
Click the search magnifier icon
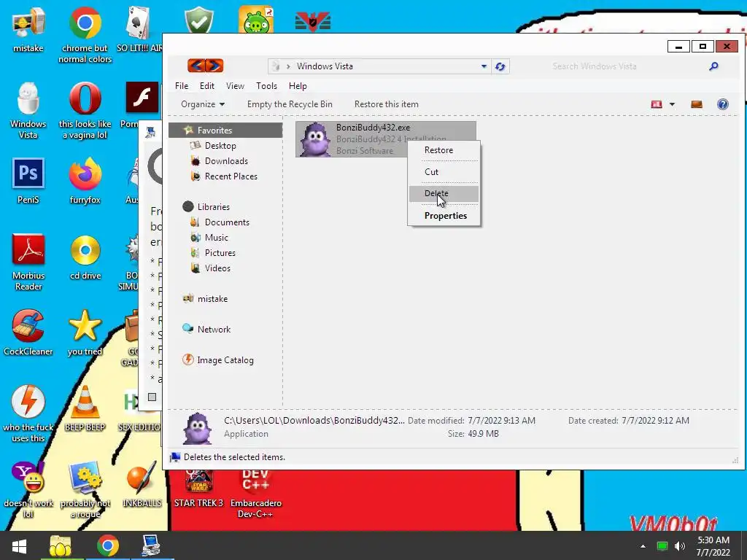[713, 66]
